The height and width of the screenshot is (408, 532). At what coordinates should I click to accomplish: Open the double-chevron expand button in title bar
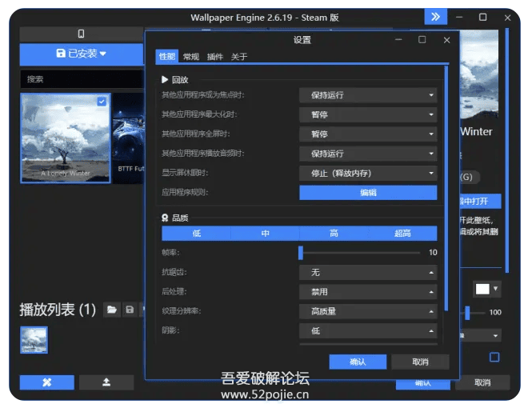[x=435, y=17]
